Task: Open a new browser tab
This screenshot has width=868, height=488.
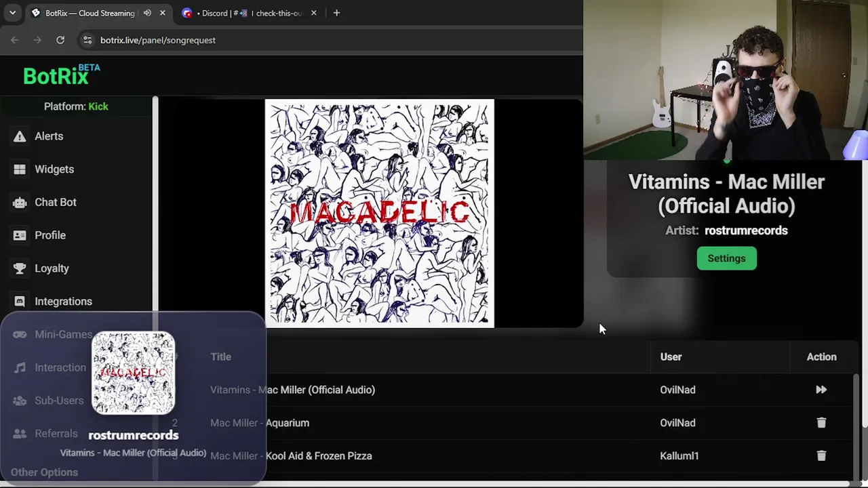Action: coord(336,13)
